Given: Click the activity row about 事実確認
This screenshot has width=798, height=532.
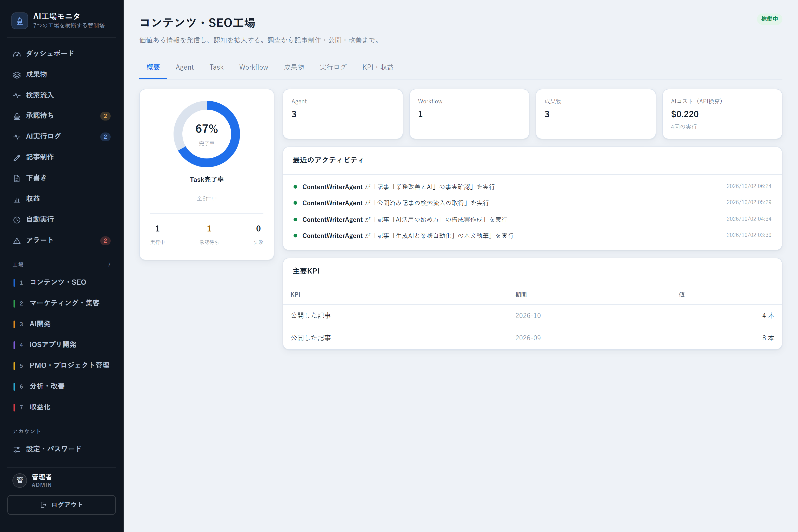Looking at the screenshot, I should (x=532, y=187).
